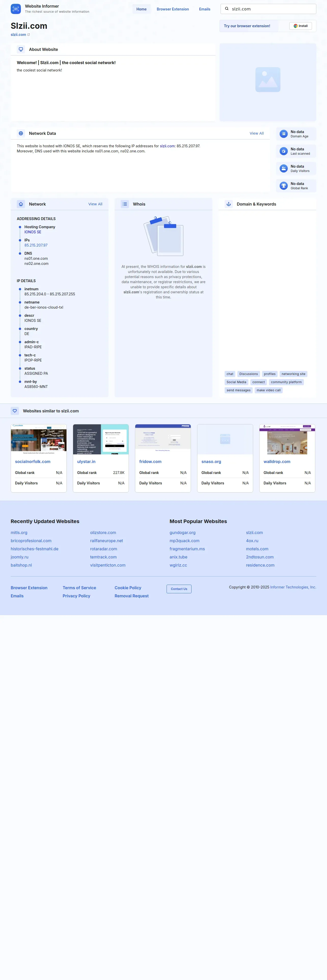The width and height of the screenshot is (327, 980).
Task: Open the socialnorfolk.com title link
Action: 33,462
